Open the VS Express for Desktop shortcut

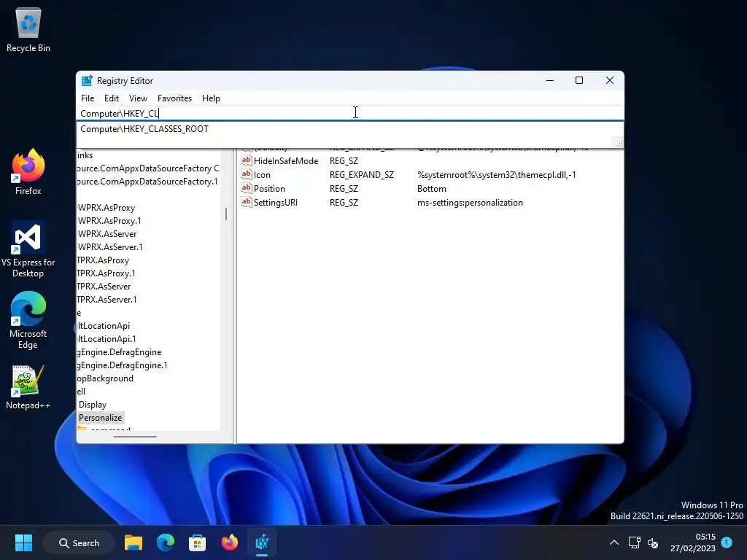click(28, 249)
